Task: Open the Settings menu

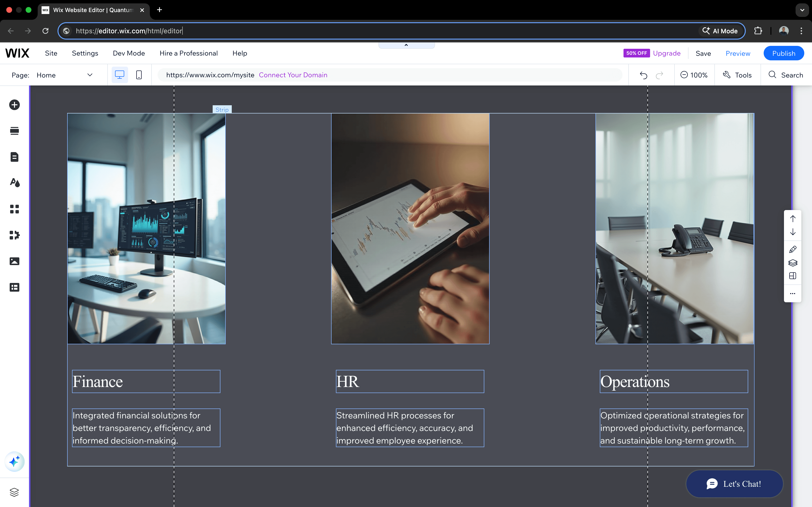Action: pyautogui.click(x=85, y=53)
